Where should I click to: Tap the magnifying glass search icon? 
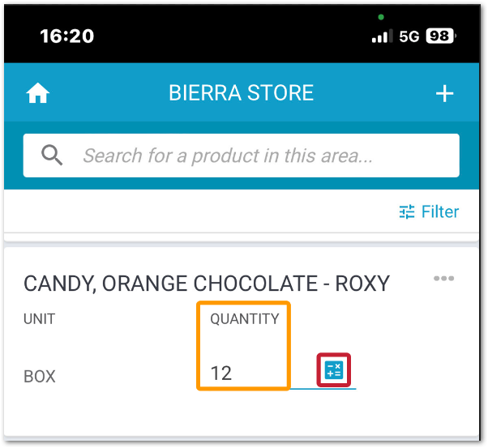52,155
